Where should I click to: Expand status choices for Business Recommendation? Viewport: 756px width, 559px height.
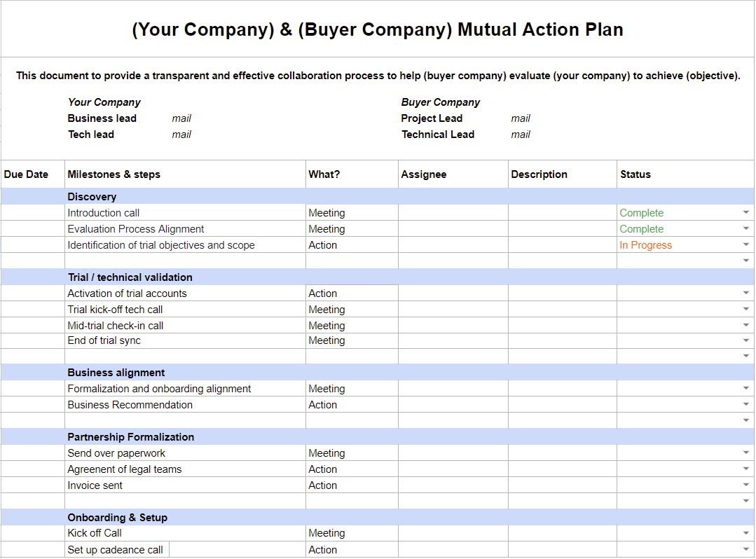[x=745, y=403]
